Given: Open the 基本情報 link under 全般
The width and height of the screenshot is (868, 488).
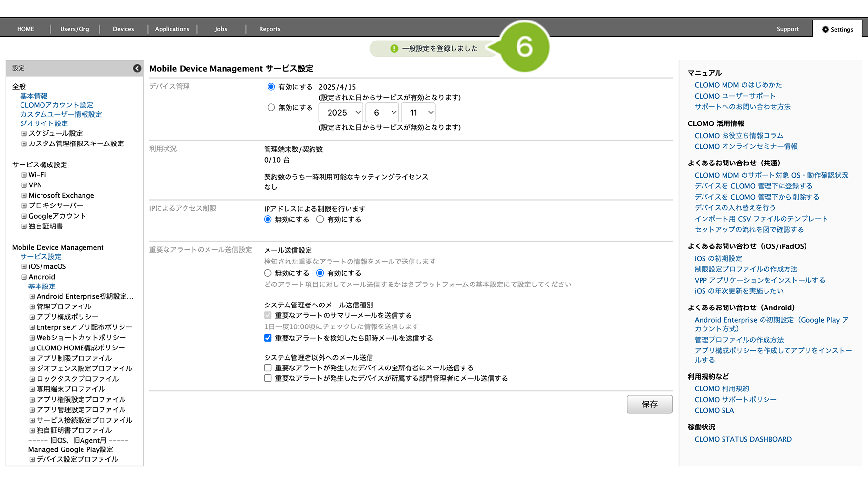Looking at the screenshot, I should coord(34,96).
